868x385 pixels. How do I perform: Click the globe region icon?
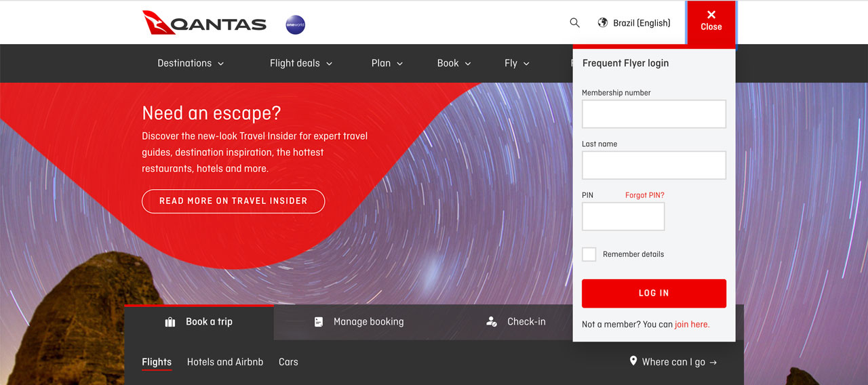click(x=602, y=23)
